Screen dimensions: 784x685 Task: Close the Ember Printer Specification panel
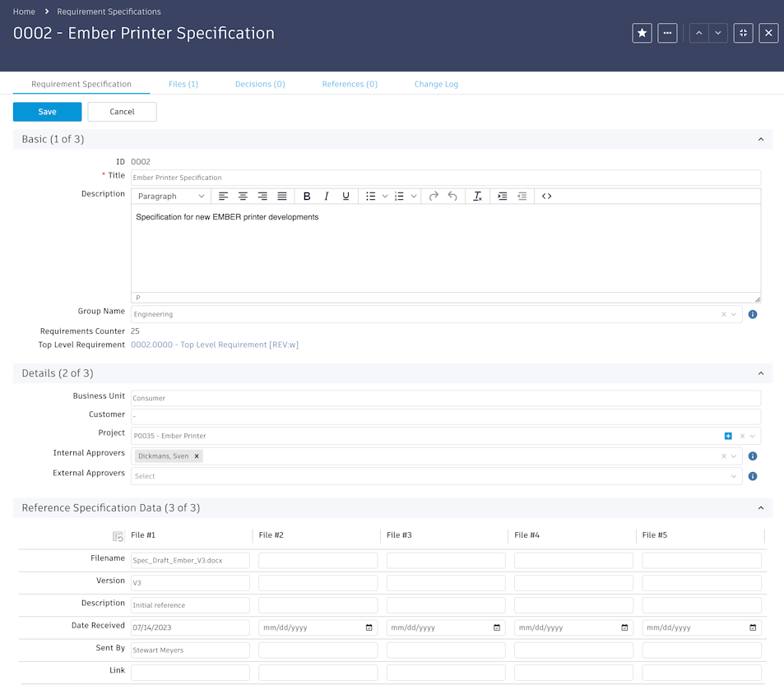[768, 33]
